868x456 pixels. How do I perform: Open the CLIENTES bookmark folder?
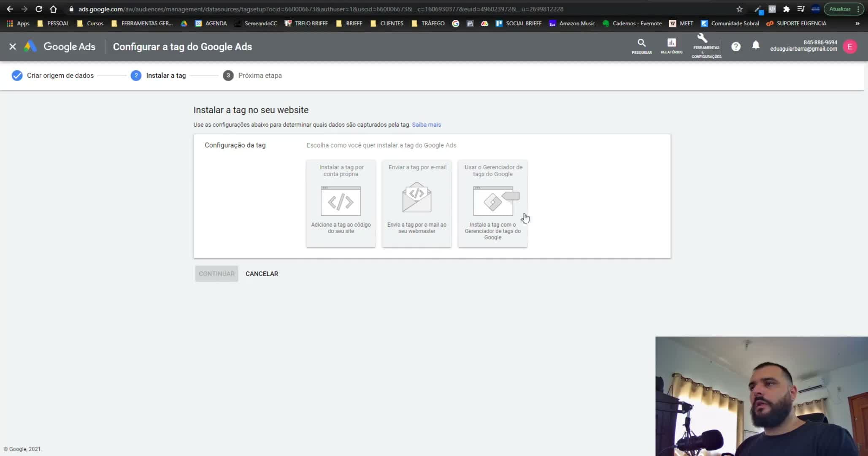(387, 23)
